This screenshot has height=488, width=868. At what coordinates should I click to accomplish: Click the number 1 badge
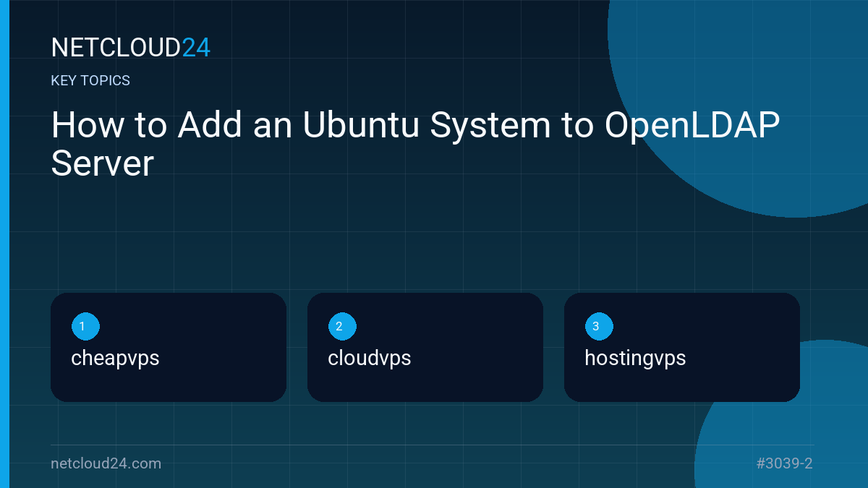point(85,327)
